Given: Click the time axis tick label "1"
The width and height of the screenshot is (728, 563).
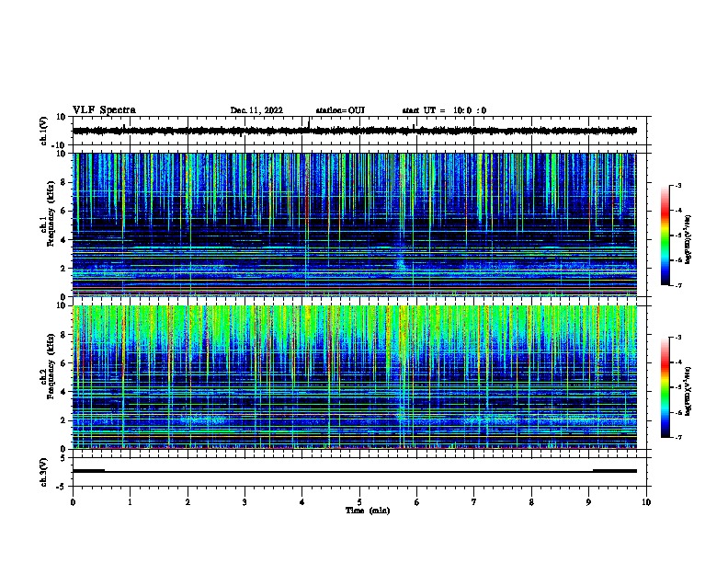Looking at the screenshot, I should (x=130, y=502).
